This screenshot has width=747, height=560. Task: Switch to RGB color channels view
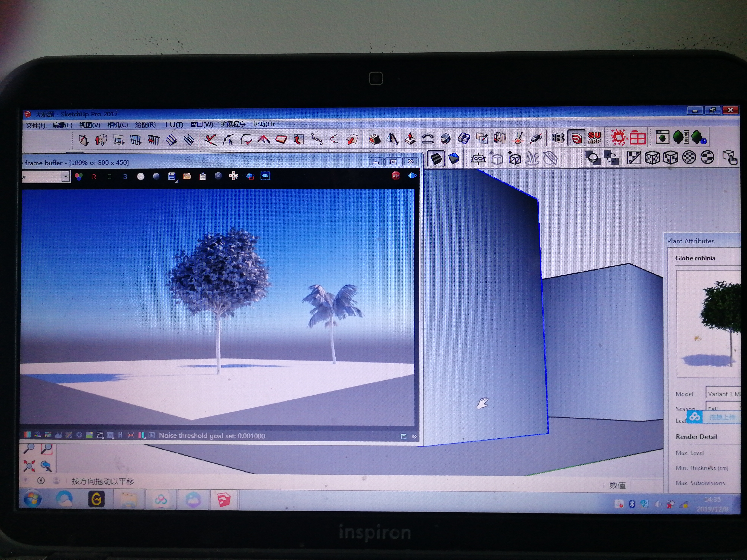[79, 177]
